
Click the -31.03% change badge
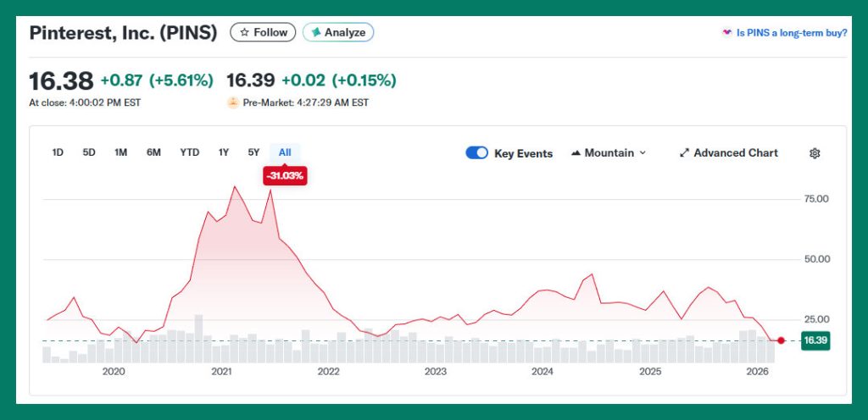click(285, 176)
